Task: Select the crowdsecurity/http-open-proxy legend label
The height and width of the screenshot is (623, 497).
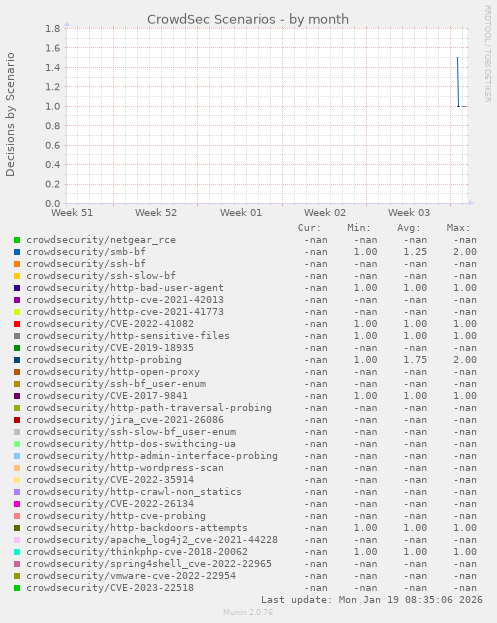Action: pos(113,372)
